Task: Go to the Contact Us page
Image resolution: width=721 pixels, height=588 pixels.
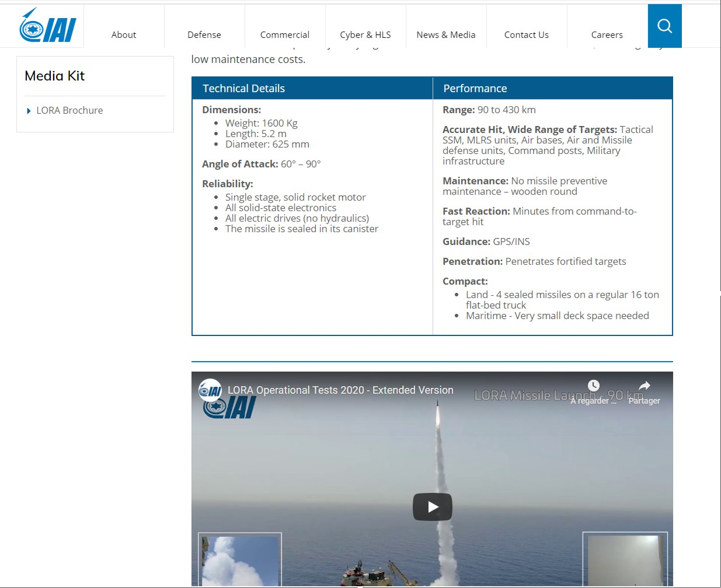Action: tap(527, 35)
